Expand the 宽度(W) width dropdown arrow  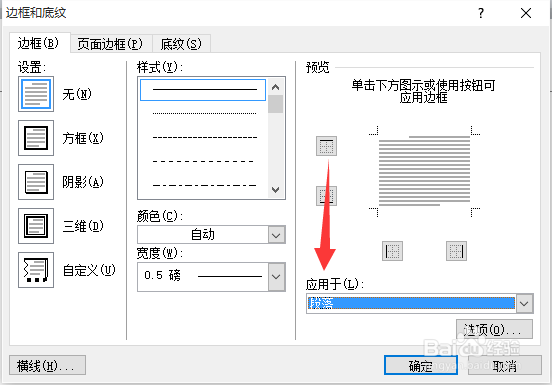tap(276, 277)
